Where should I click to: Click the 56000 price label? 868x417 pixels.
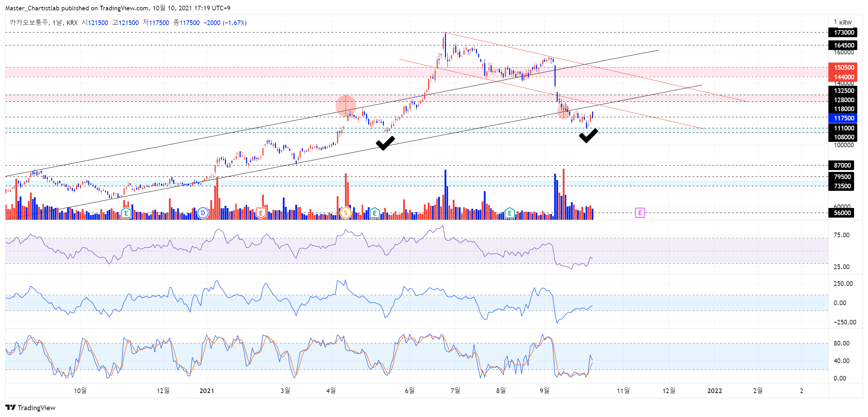841,213
